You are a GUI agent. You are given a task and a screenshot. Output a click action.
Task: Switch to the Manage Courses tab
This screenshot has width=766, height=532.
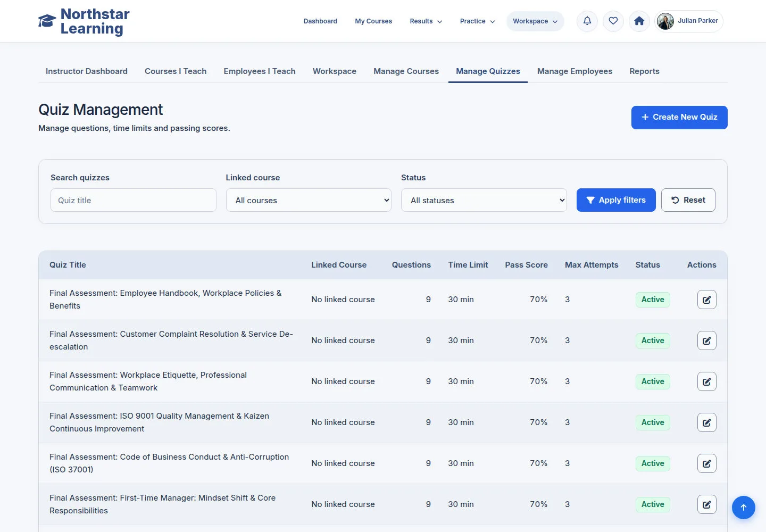pyautogui.click(x=406, y=71)
